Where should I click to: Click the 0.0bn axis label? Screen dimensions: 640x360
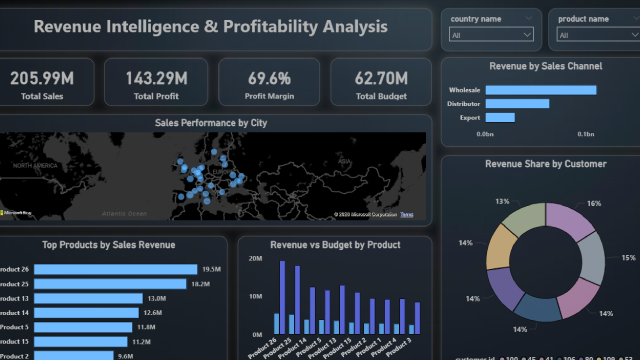[485, 134]
